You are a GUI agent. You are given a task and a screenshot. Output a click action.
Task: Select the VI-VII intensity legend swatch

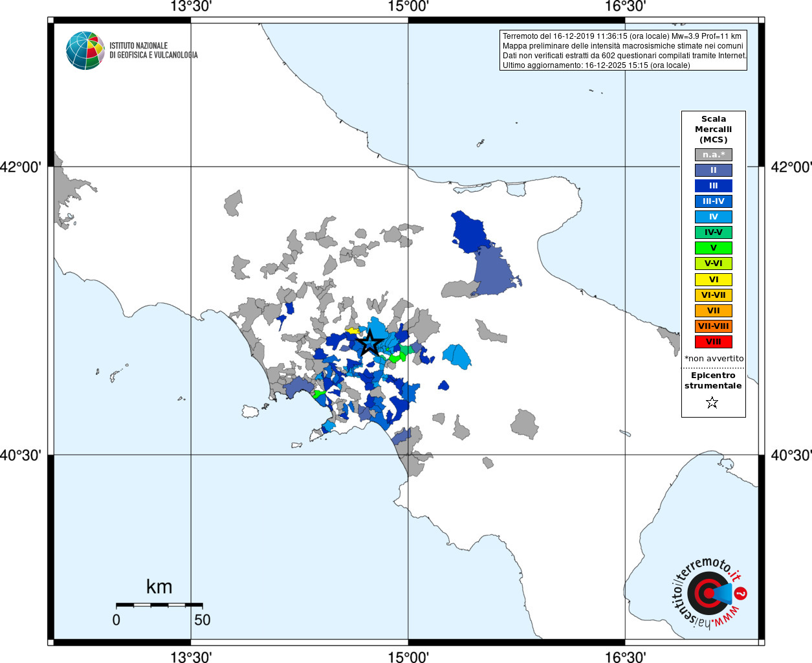(714, 295)
